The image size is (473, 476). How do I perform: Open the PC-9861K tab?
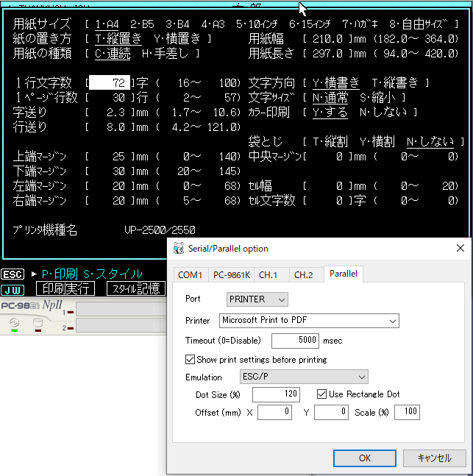(x=231, y=275)
